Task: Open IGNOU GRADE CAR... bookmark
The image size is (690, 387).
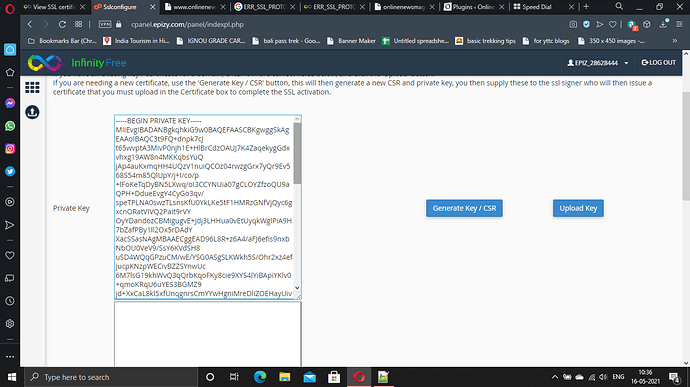Action: [211, 41]
